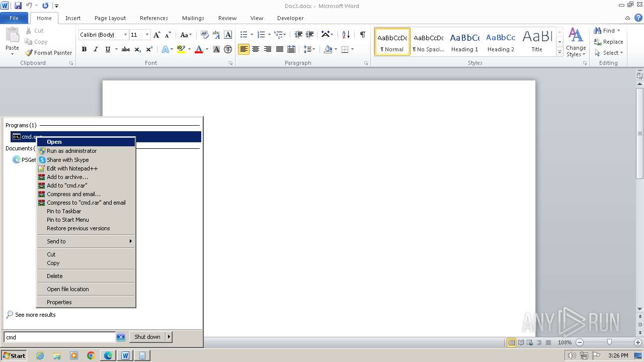Click the Sort A-Z icon

click(x=346, y=35)
